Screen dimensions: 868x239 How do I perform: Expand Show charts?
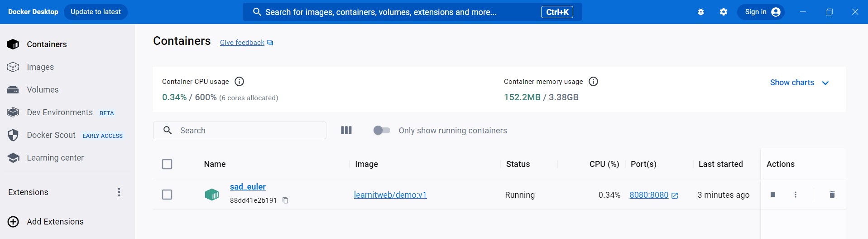[x=799, y=83]
